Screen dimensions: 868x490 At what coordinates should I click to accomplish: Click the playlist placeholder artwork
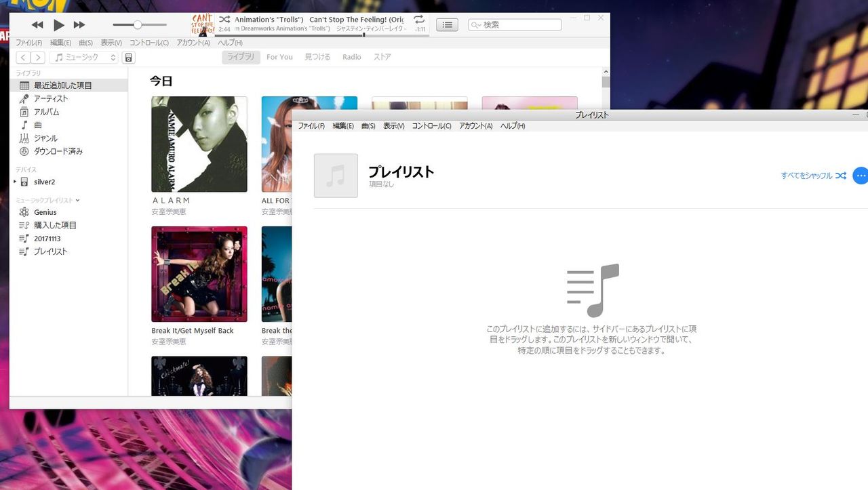[336, 176]
